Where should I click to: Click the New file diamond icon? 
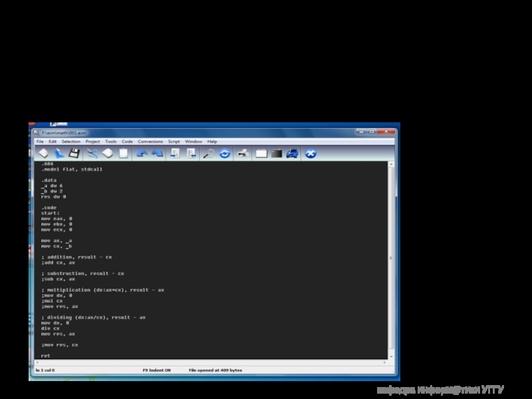[44, 154]
